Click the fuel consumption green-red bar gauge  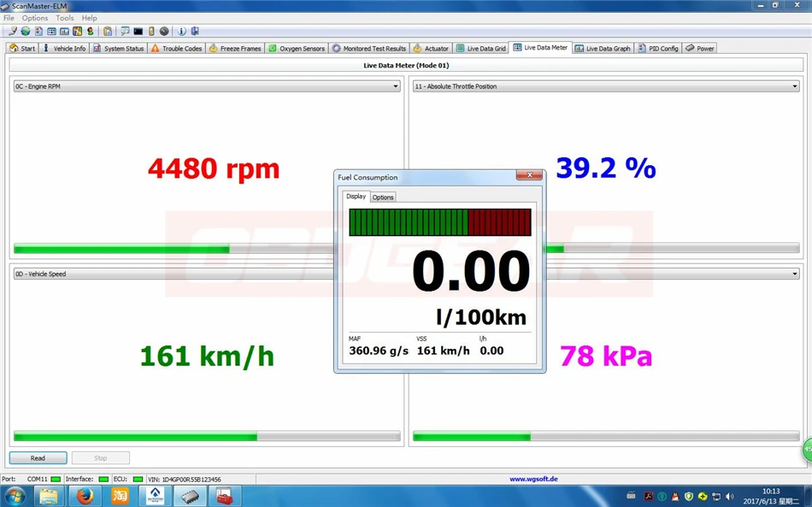440,222
